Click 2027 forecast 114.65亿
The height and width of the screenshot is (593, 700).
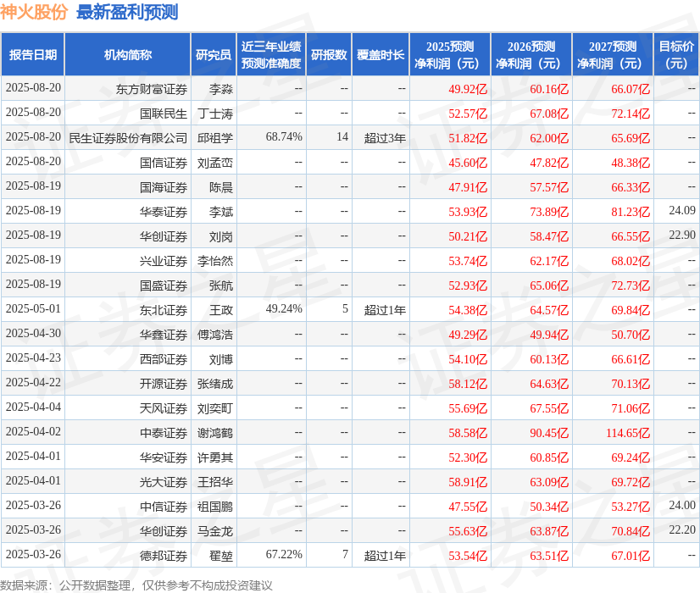(x=628, y=433)
